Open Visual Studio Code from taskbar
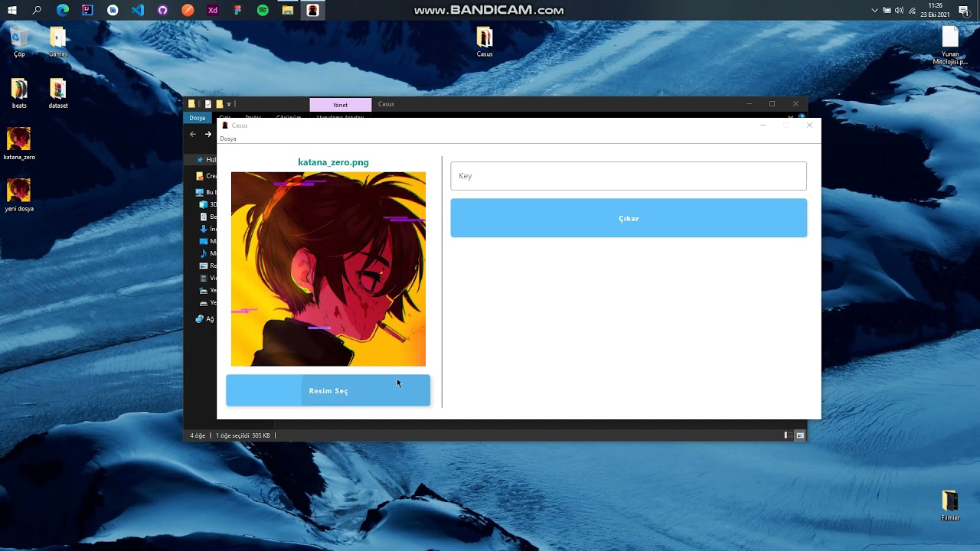This screenshot has width=980, height=551. [x=138, y=10]
